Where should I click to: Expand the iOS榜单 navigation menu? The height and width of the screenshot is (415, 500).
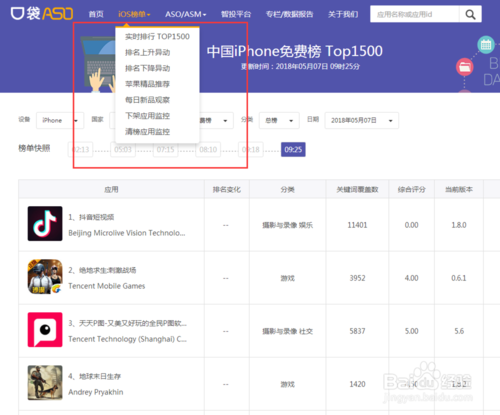click(134, 14)
